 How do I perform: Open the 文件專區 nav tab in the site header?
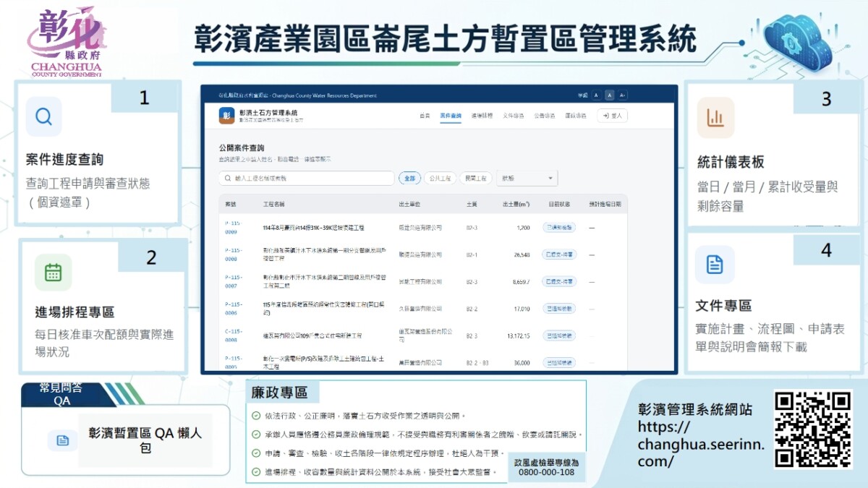tap(514, 116)
